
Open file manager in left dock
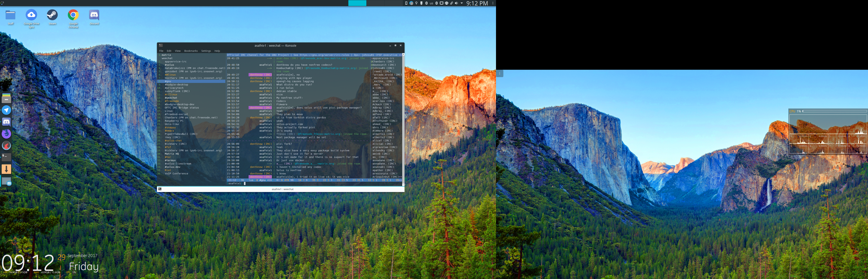(6, 98)
